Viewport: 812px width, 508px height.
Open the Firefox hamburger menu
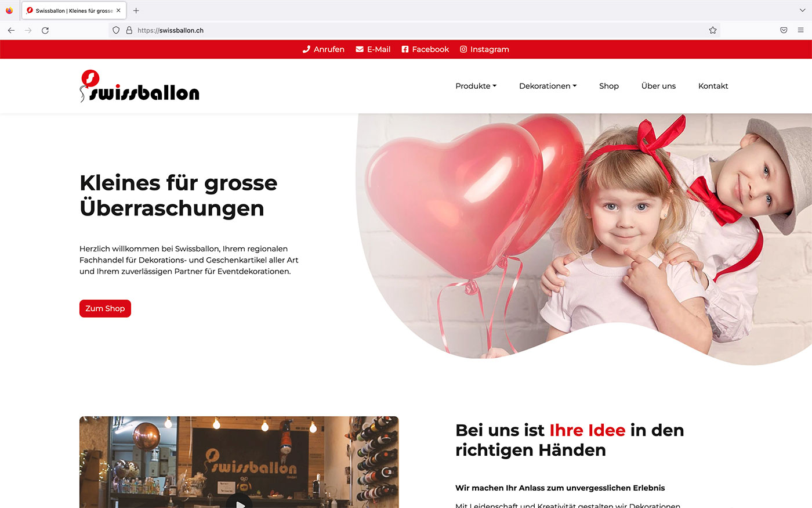click(800, 30)
